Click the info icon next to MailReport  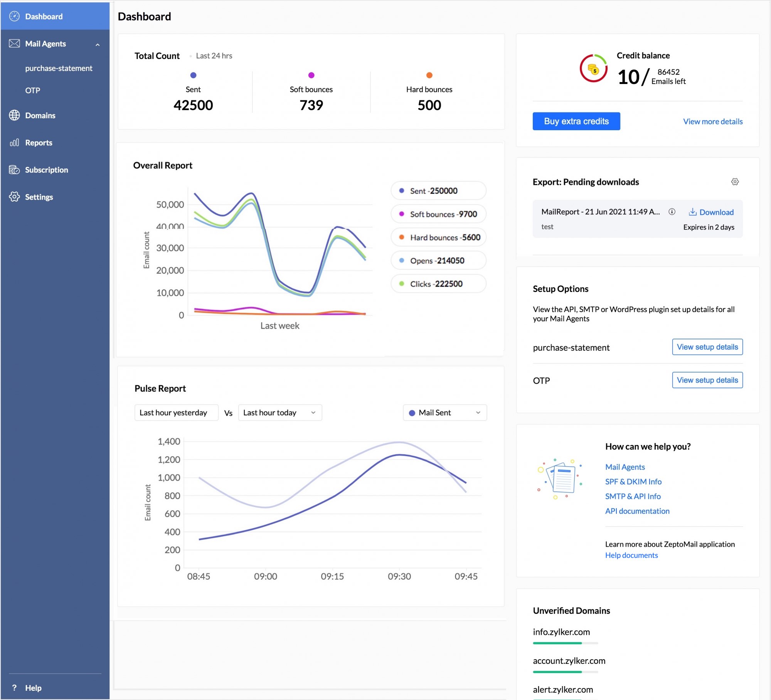pos(673,212)
